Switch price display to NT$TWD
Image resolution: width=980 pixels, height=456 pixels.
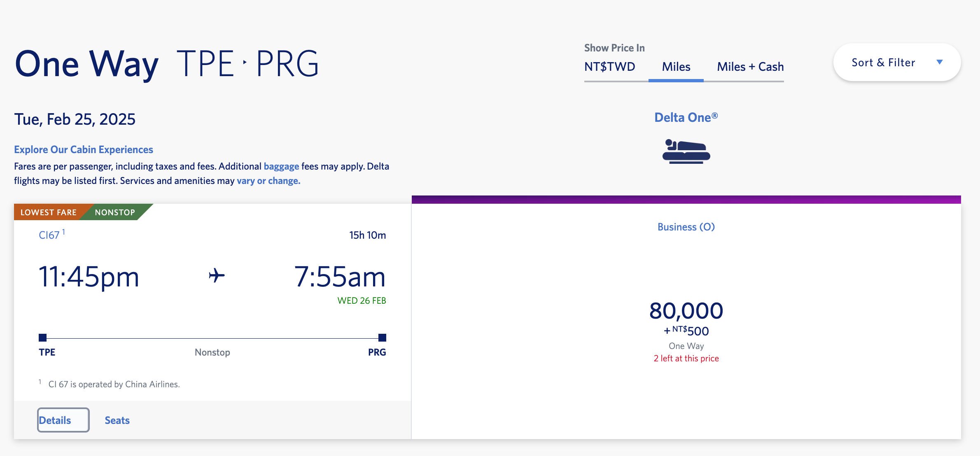(x=610, y=67)
